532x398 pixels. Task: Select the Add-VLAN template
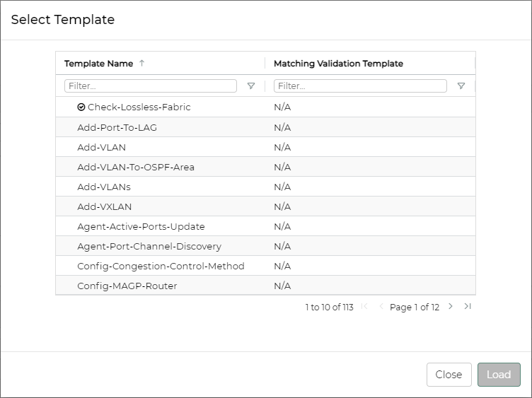pyautogui.click(x=102, y=147)
